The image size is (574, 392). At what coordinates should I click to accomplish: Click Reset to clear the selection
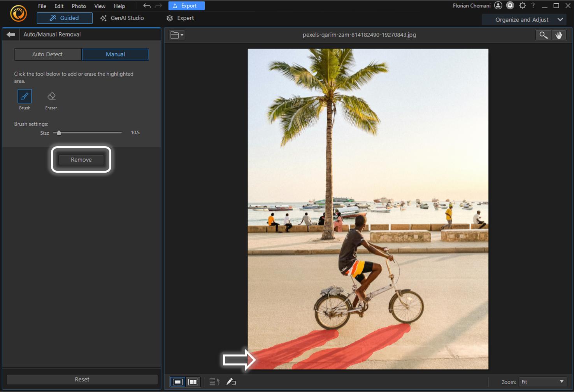click(82, 379)
